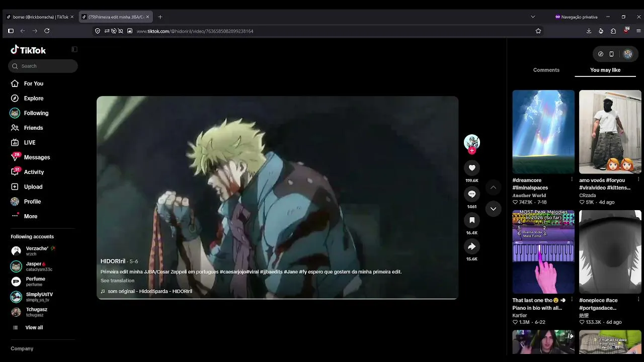
Task: Open the som original sound link
Action: coord(150,291)
